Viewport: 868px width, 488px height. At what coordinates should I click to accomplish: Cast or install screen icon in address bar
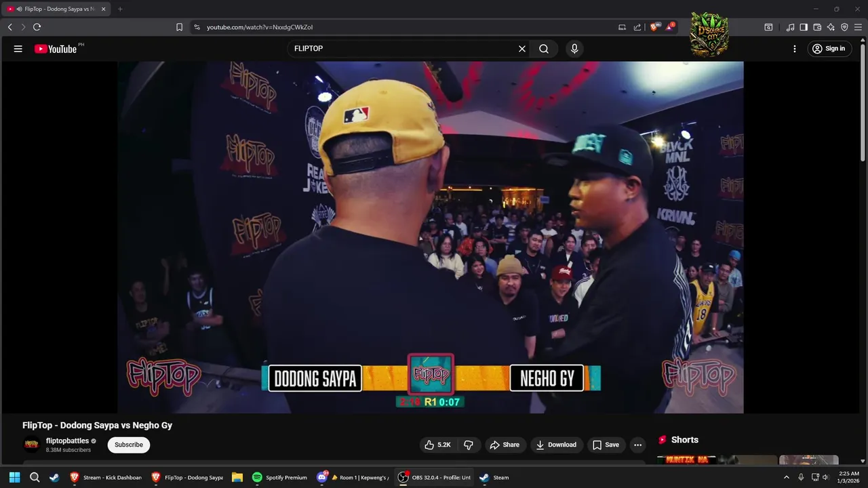coord(622,27)
